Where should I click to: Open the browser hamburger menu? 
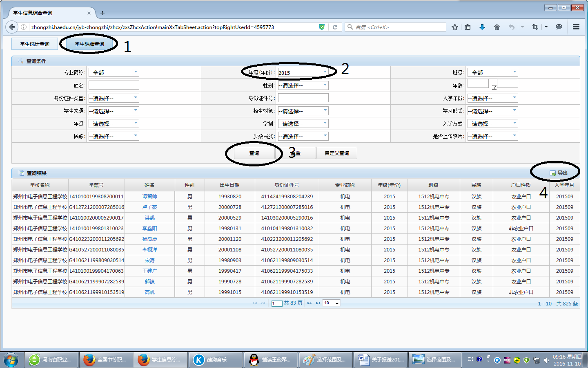click(576, 27)
